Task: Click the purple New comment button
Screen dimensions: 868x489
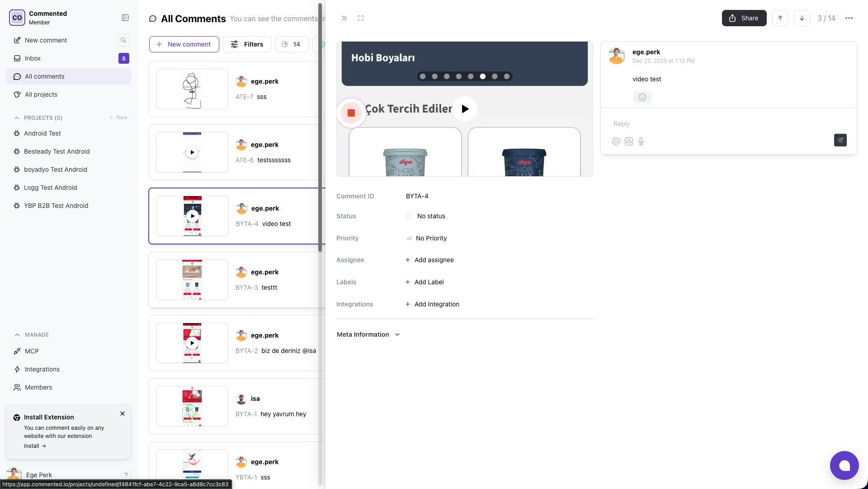Action: coord(184,44)
